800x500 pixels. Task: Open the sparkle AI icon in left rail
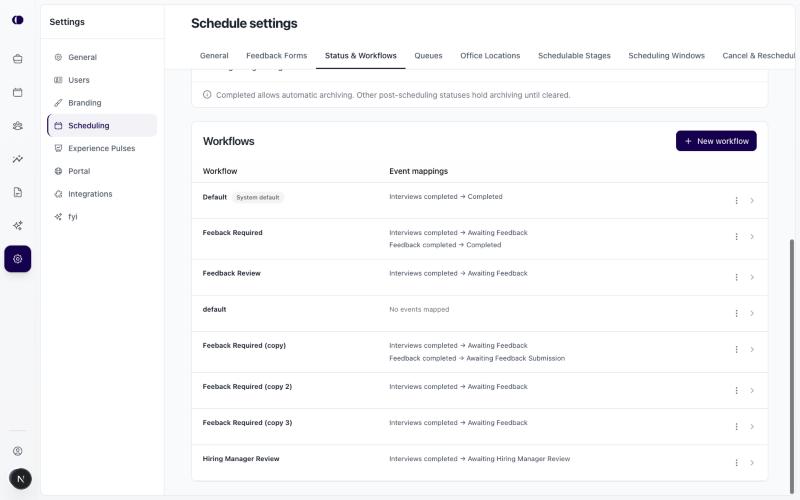[x=18, y=226]
